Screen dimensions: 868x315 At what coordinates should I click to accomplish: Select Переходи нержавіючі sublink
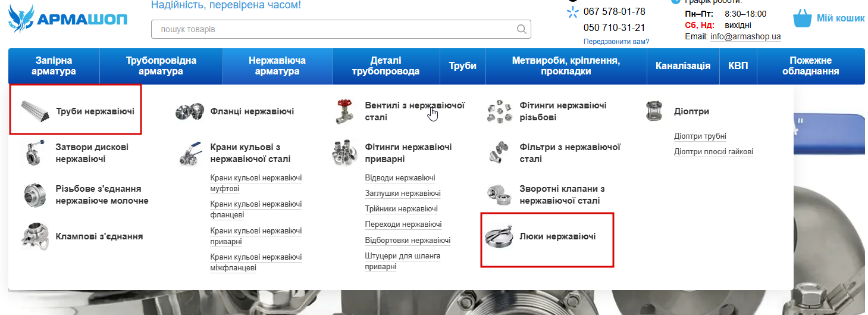click(x=403, y=224)
